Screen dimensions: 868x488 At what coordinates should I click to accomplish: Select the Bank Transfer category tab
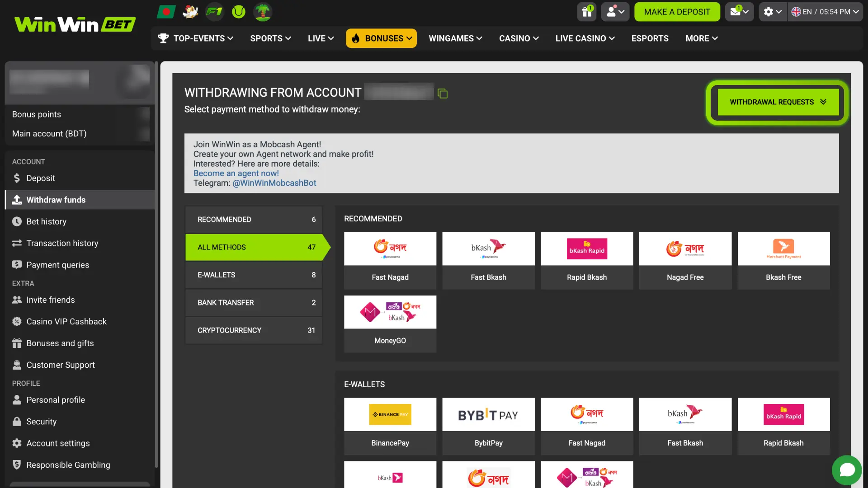[x=254, y=303]
